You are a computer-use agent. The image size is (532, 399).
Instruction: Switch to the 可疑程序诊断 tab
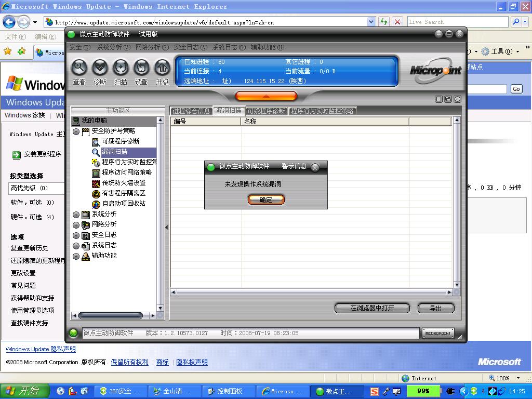pos(267,111)
